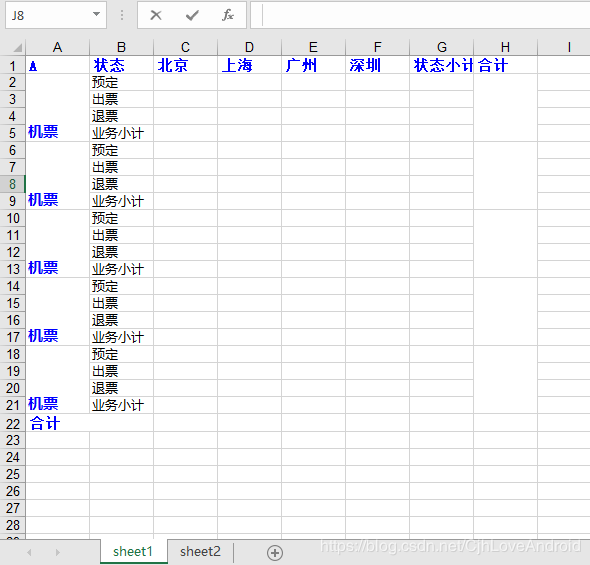Viewport: 590px width, 565px height.
Task: Add a new sheet with plus icon
Action: (x=275, y=553)
